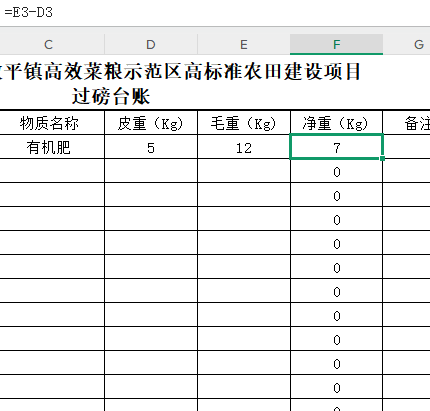Click the 皮重（Kg）header cell
Image resolution: width=430 pixels, height=411 pixels.
click(x=151, y=123)
